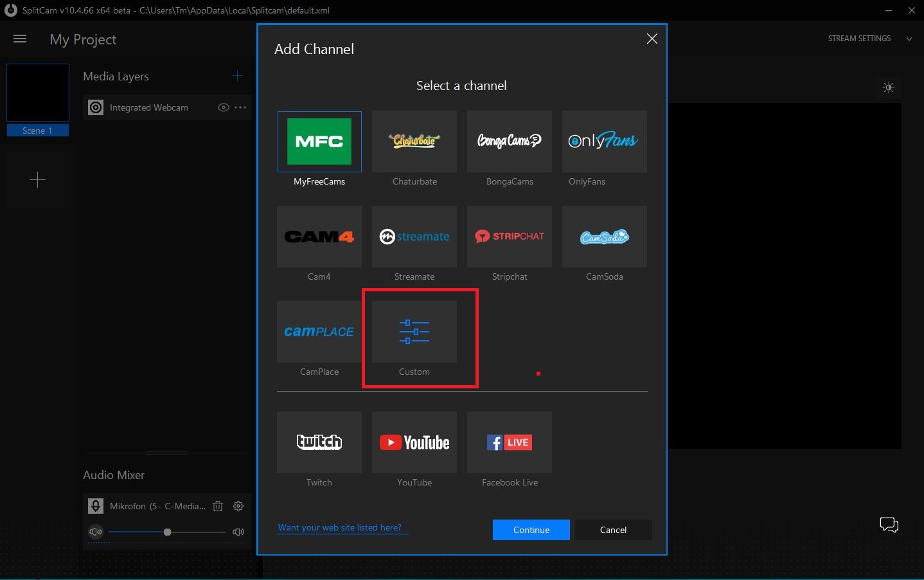Choose the Cam4 channel

(319, 237)
